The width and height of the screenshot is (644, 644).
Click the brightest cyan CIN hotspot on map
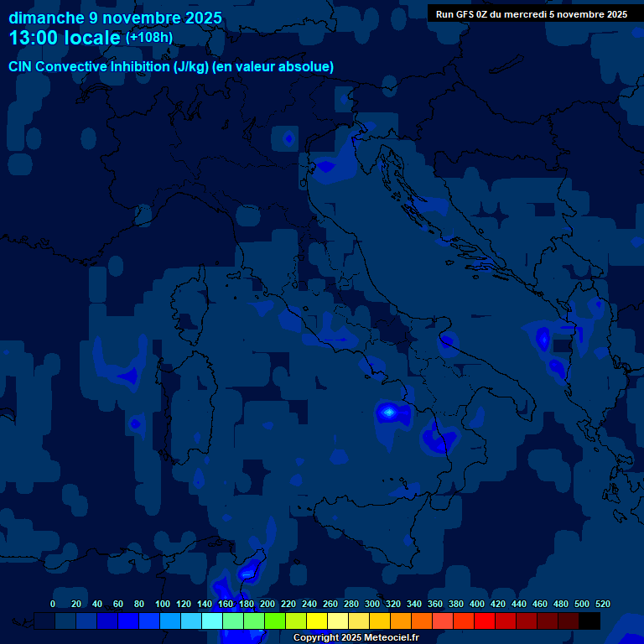point(388,412)
